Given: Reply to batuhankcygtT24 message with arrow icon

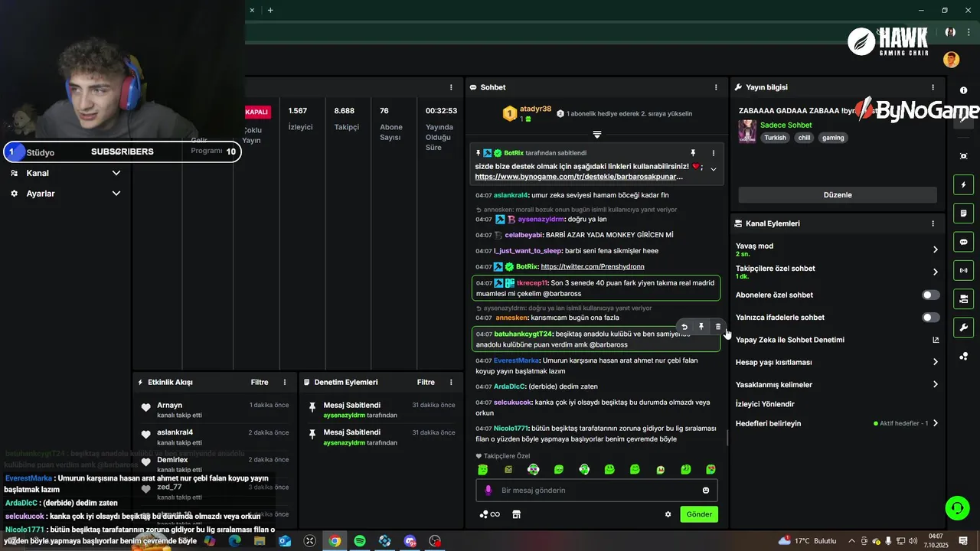Looking at the screenshot, I should pos(684,327).
